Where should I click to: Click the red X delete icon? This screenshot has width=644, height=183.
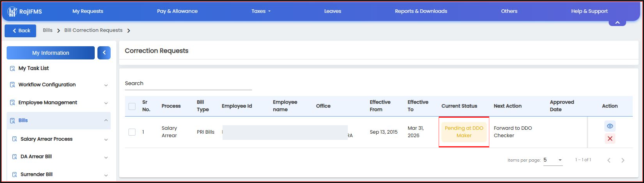(x=610, y=139)
